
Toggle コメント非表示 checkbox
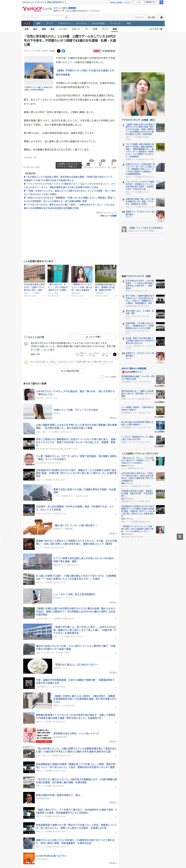coord(102,377)
